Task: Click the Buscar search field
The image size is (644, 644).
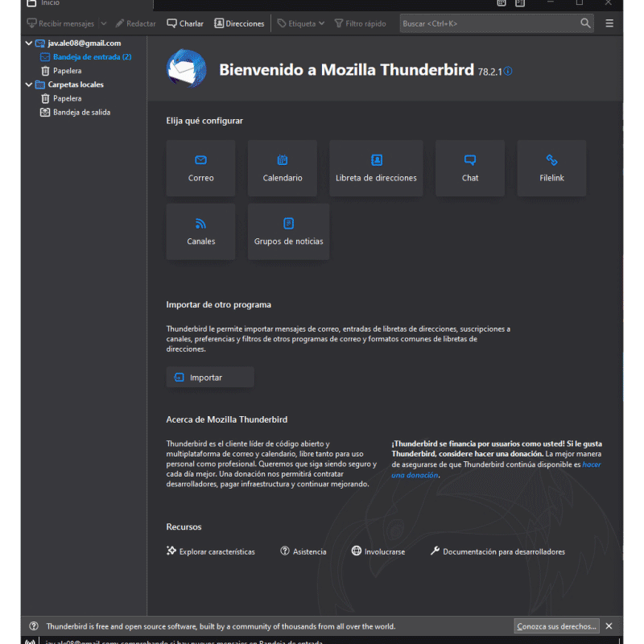Action: tap(489, 23)
